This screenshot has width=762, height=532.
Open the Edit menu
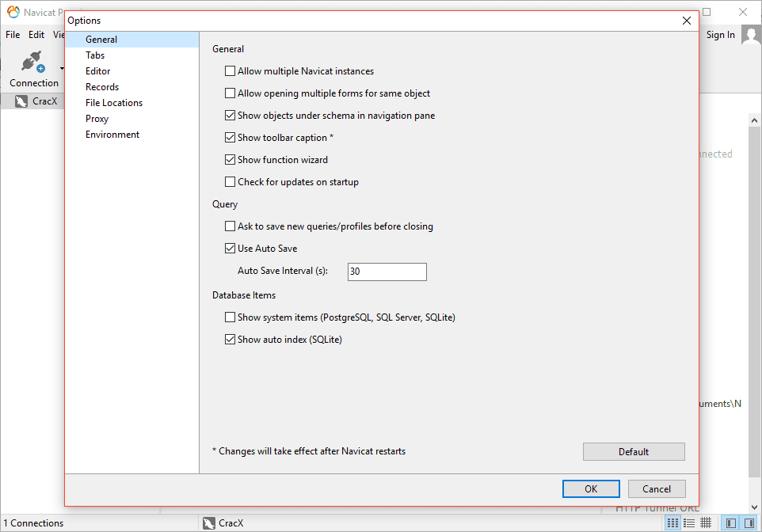coord(36,34)
